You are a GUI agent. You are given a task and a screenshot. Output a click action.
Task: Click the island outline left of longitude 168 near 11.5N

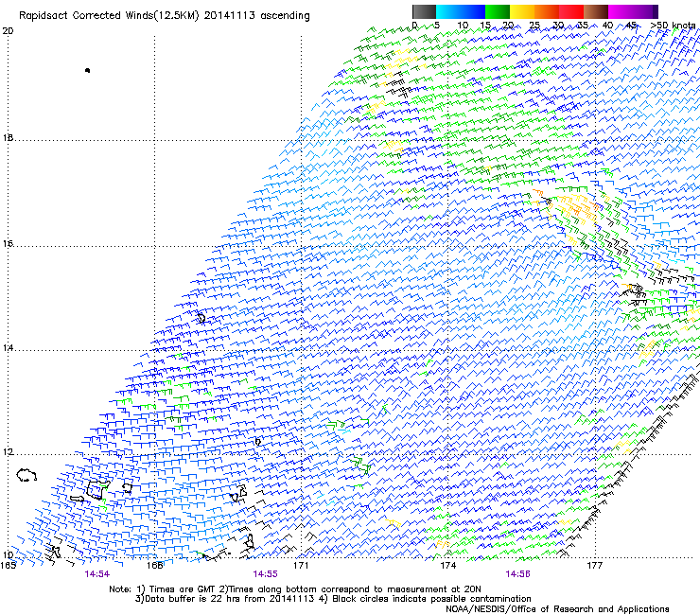pos(96,490)
